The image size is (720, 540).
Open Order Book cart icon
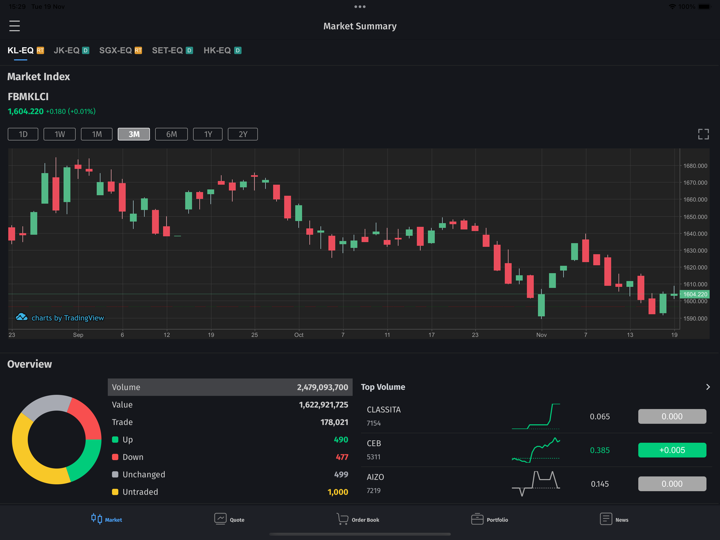[x=343, y=519]
